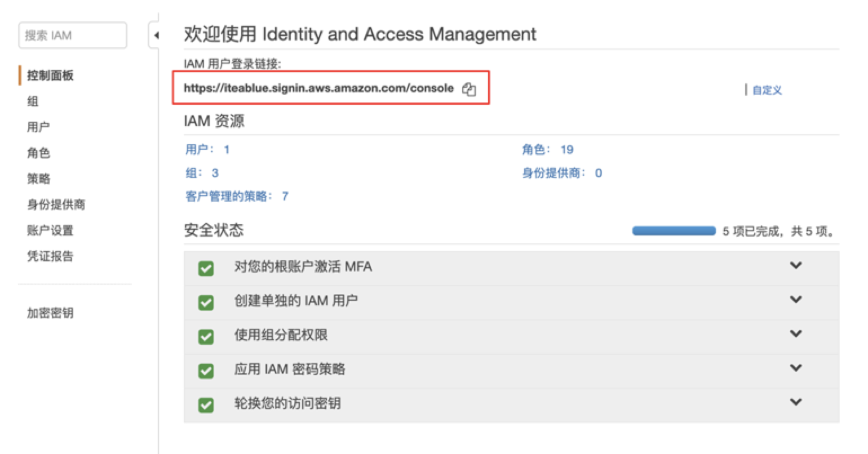
Task: Open the 身份提供商: 0 resource link
Action: [x=562, y=173]
